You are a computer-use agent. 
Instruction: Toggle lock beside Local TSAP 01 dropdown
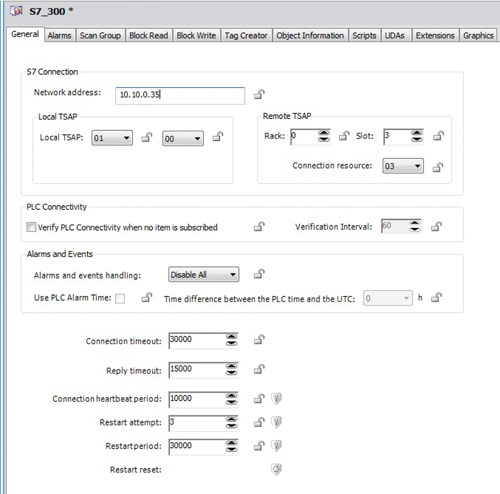(x=147, y=137)
